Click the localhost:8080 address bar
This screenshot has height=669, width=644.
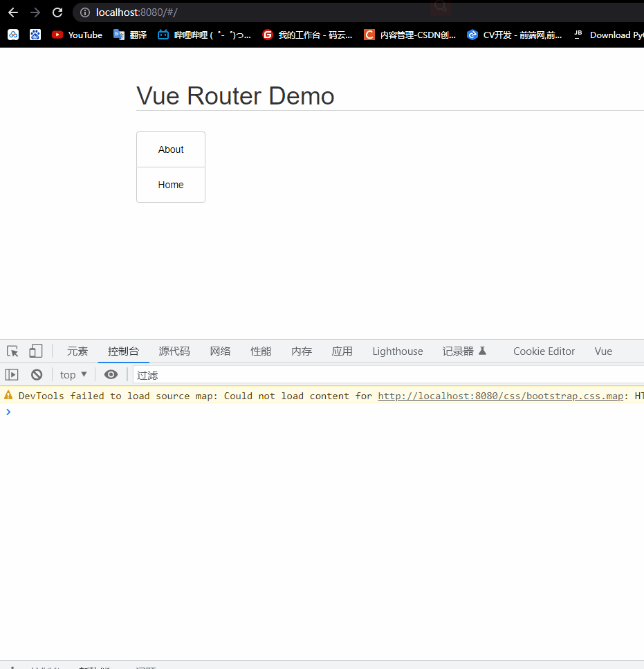[x=358, y=12]
